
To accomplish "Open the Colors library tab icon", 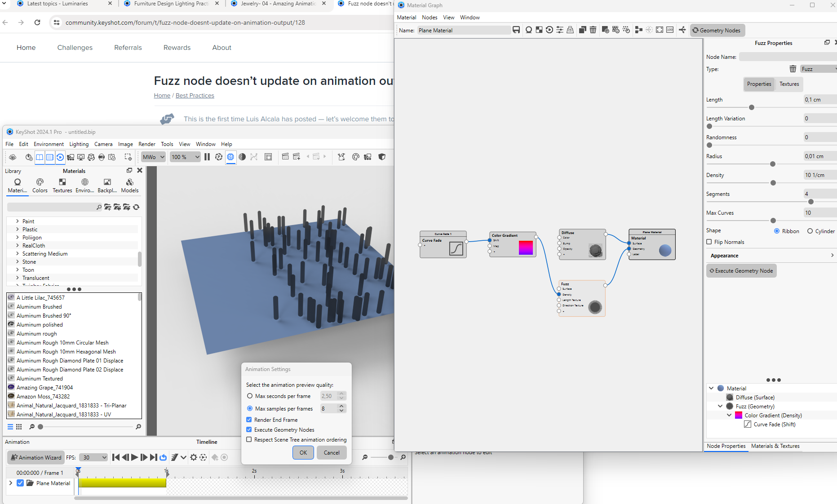I will (x=40, y=182).
